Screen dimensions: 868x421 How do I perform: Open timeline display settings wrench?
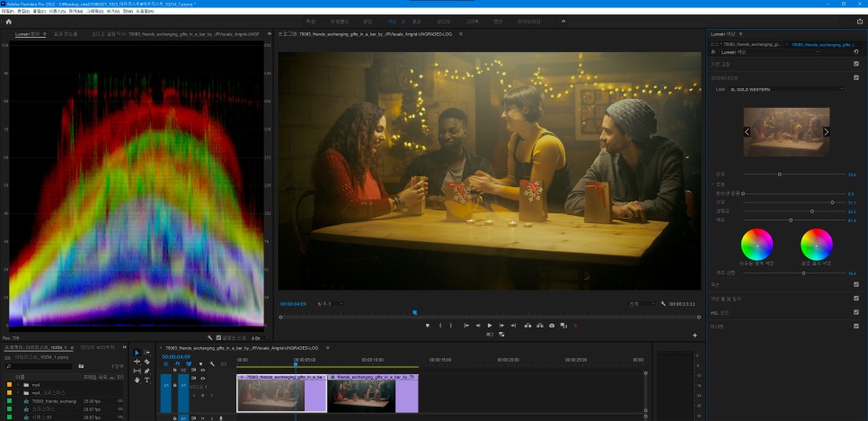(x=212, y=364)
